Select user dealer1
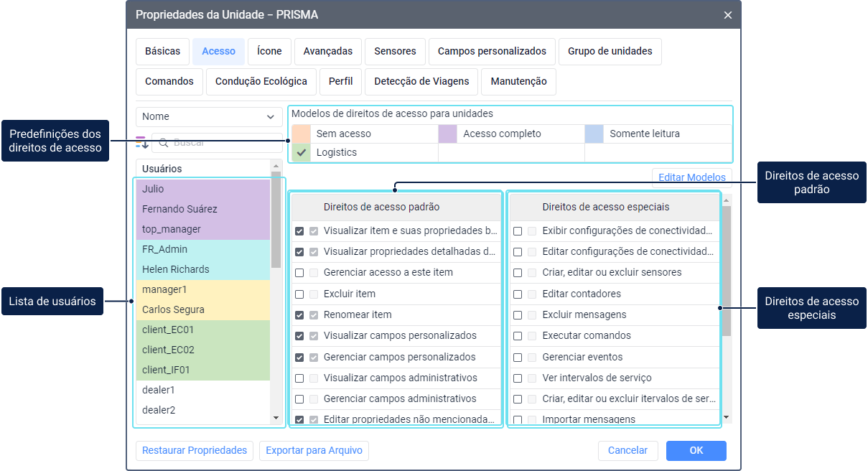Screen dimensions: 868x471 point(203,391)
